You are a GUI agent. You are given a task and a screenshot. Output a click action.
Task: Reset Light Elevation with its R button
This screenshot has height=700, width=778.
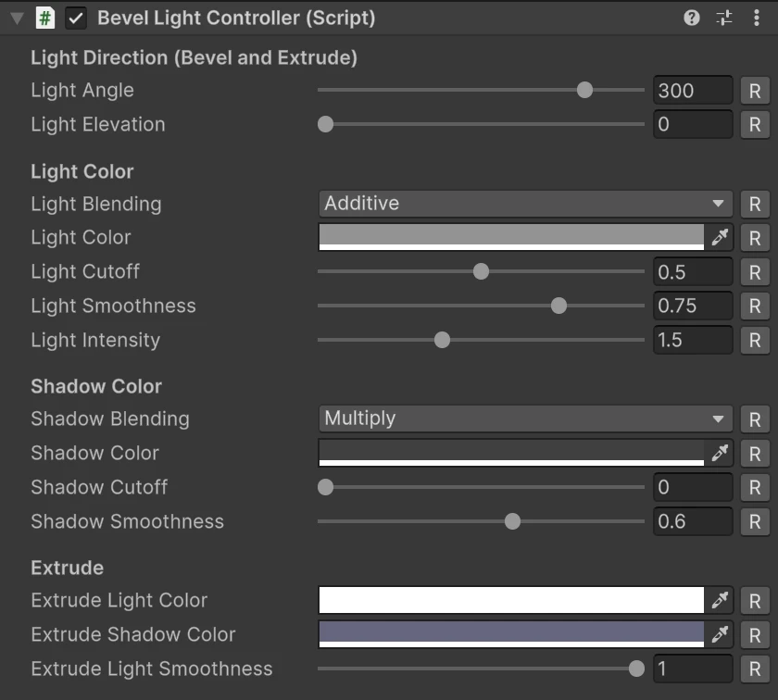point(755,124)
